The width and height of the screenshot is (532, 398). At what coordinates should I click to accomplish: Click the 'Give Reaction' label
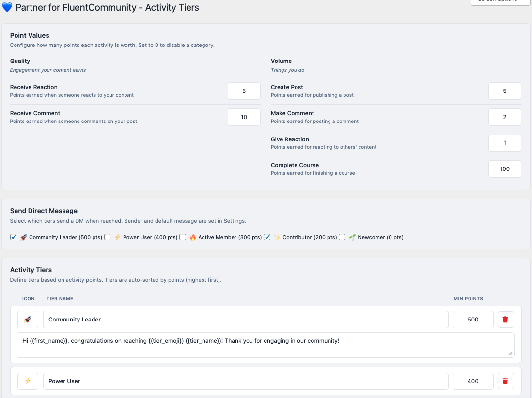290,139
